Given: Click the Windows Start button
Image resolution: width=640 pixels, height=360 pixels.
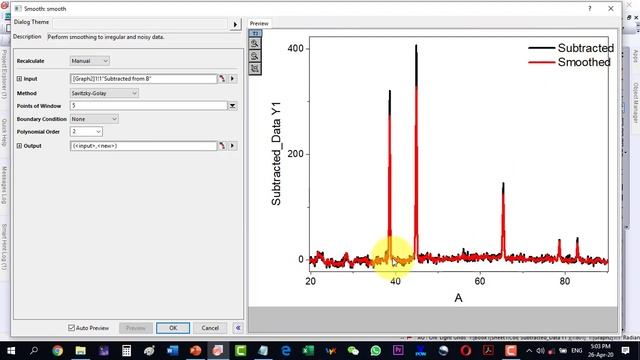Looking at the screenshot, I should [x=11, y=351].
